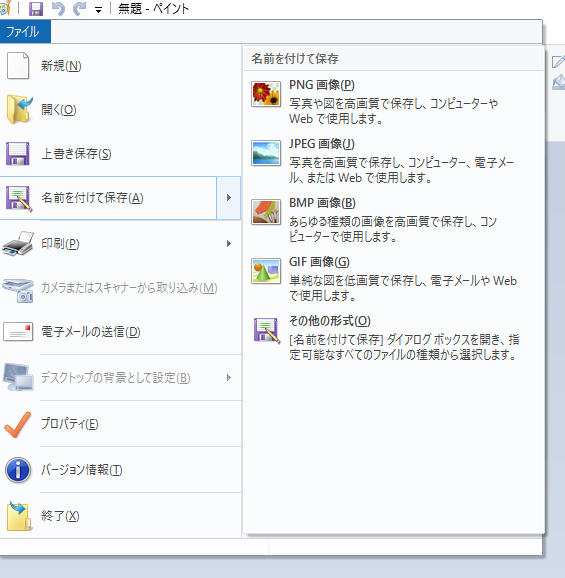Click the printer icon for 印刷(P)

coord(18,243)
